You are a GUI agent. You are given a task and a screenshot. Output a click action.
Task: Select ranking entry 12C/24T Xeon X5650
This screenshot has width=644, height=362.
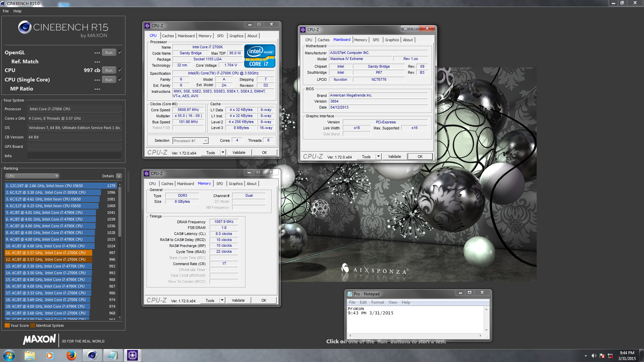click(x=61, y=186)
